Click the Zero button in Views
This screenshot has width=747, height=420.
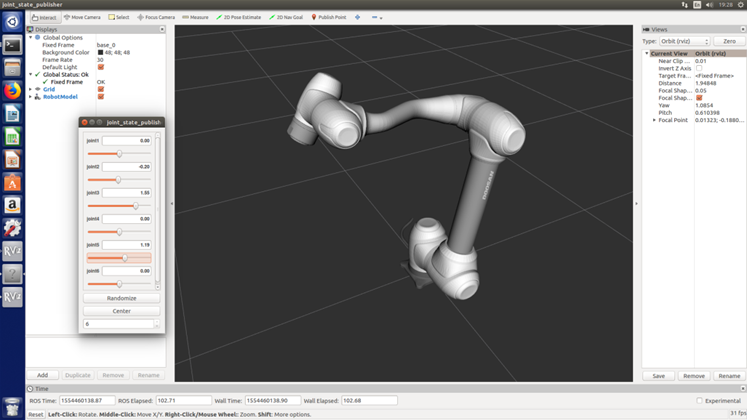pos(728,41)
